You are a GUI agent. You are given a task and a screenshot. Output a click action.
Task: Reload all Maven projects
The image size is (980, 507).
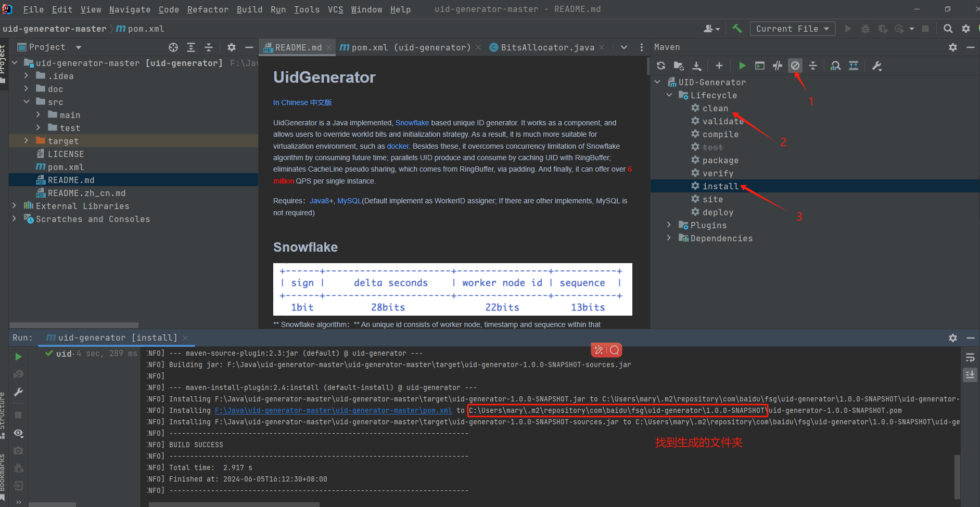(x=660, y=66)
